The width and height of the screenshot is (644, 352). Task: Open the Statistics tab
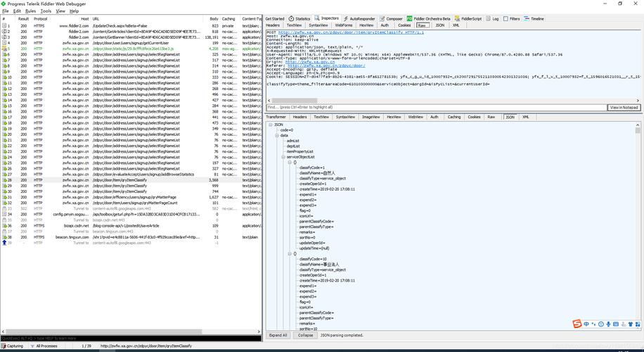[300, 18]
